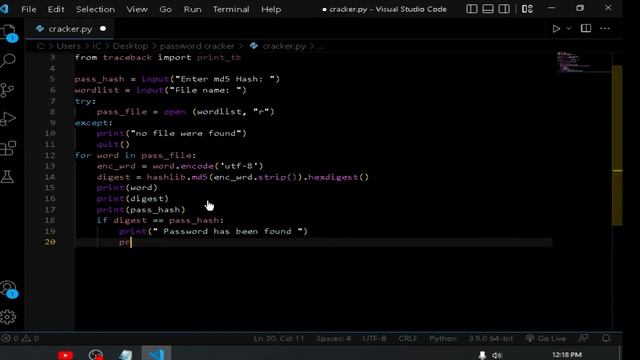This screenshot has width=640, height=360.
Task: Click line number 12 in gutter
Action: click(x=50, y=155)
